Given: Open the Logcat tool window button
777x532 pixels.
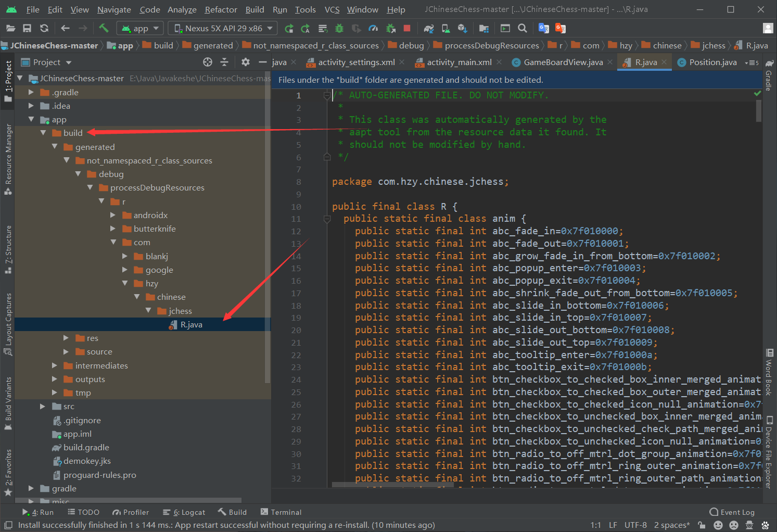Looking at the screenshot, I should point(184,512).
